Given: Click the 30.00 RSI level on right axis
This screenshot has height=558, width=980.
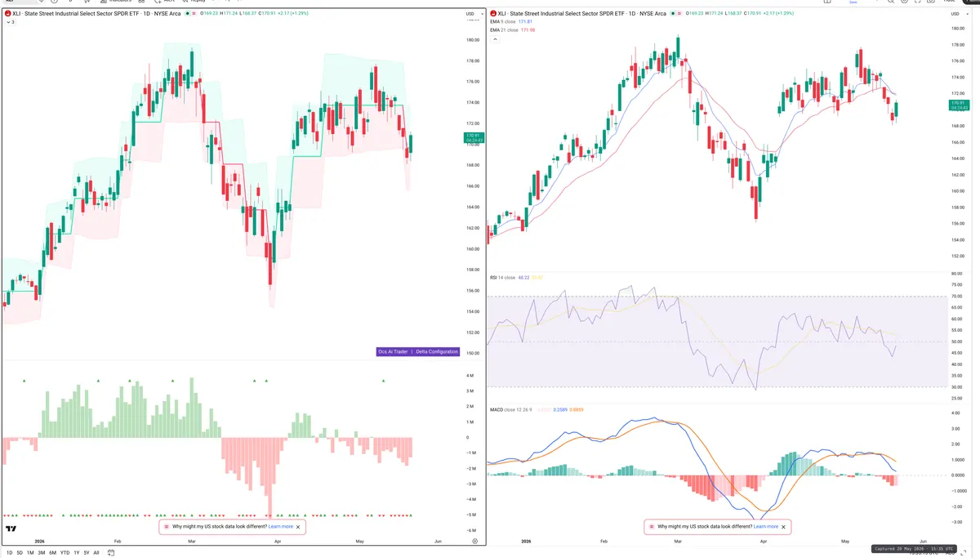Looking at the screenshot, I should (x=957, y=387).
